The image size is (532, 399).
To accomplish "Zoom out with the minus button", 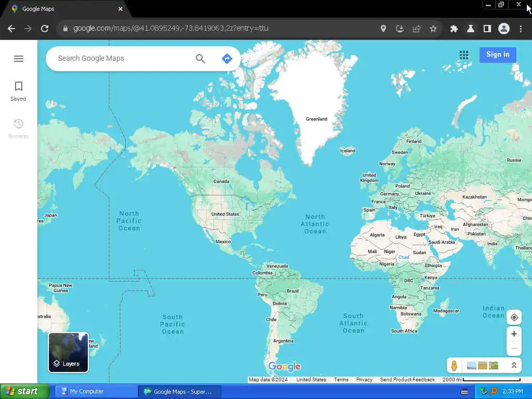I will (514, 349).
